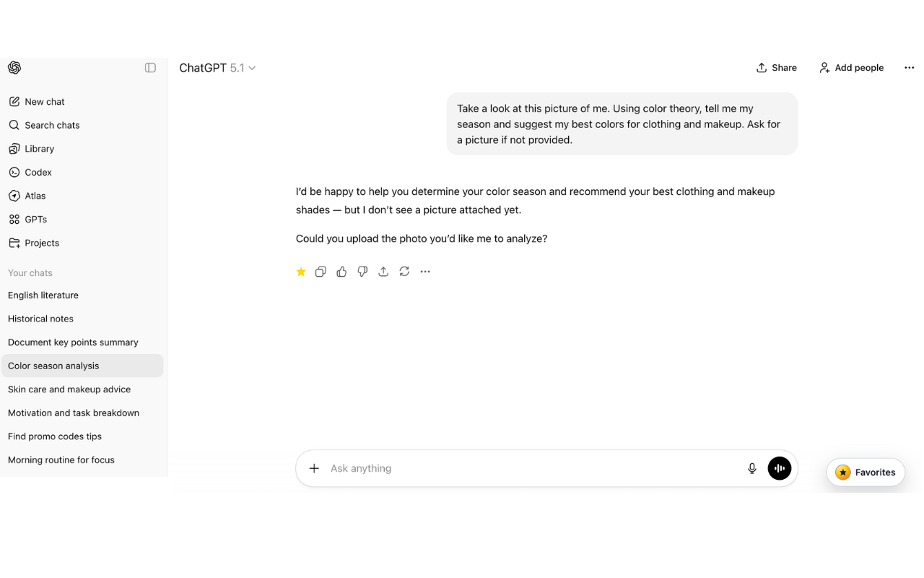The height and width of the screenshot is (578, 924).
Task: Open the GPTs section
Action: (36, 219)
